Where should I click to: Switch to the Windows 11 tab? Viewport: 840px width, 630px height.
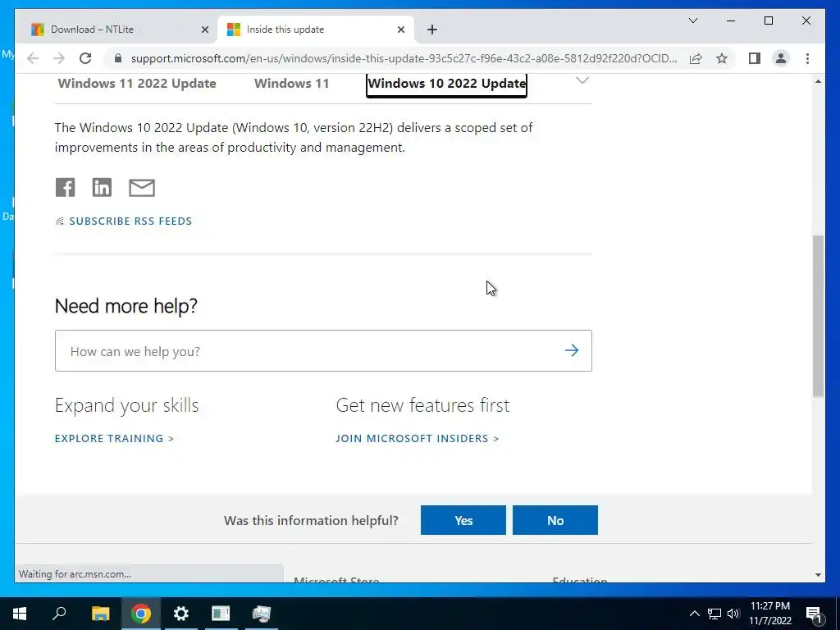291,84
